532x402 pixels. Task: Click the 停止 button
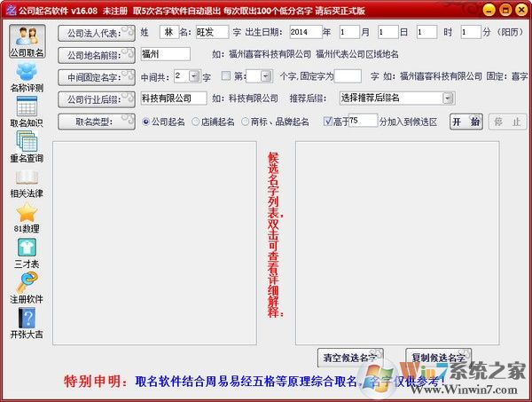coord(507,122)
